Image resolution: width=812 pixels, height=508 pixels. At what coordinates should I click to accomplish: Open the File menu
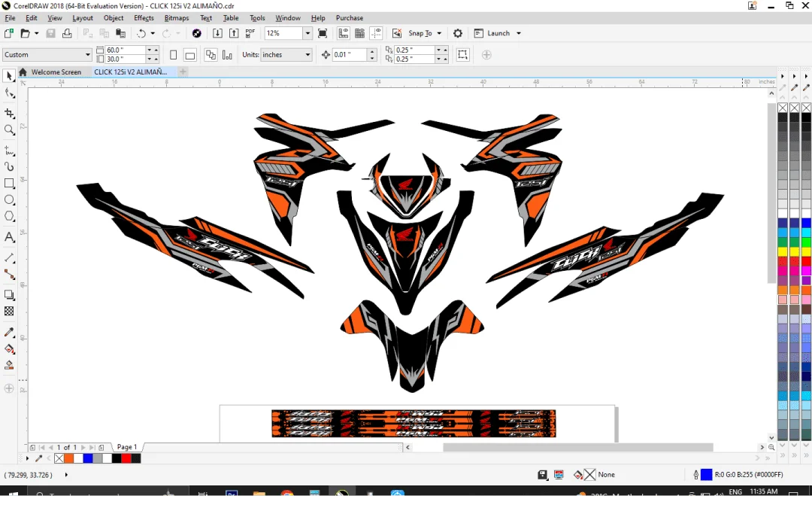pos(10,17)
